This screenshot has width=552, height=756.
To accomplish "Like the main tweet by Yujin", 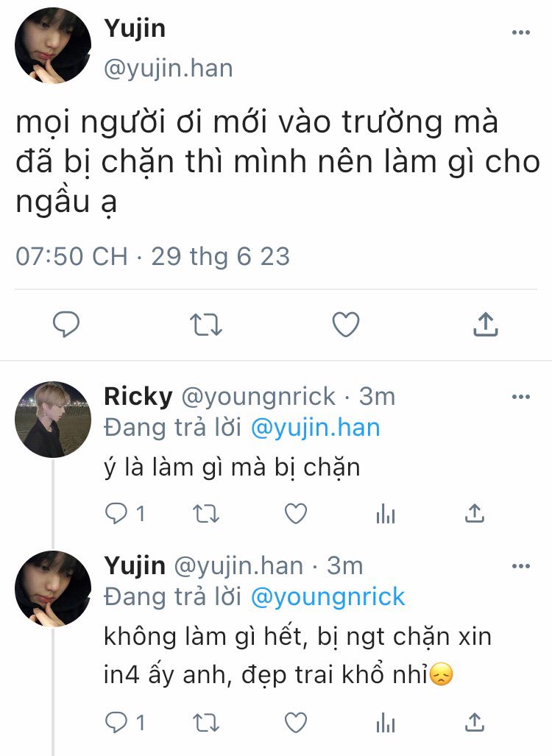I will 346,324.
